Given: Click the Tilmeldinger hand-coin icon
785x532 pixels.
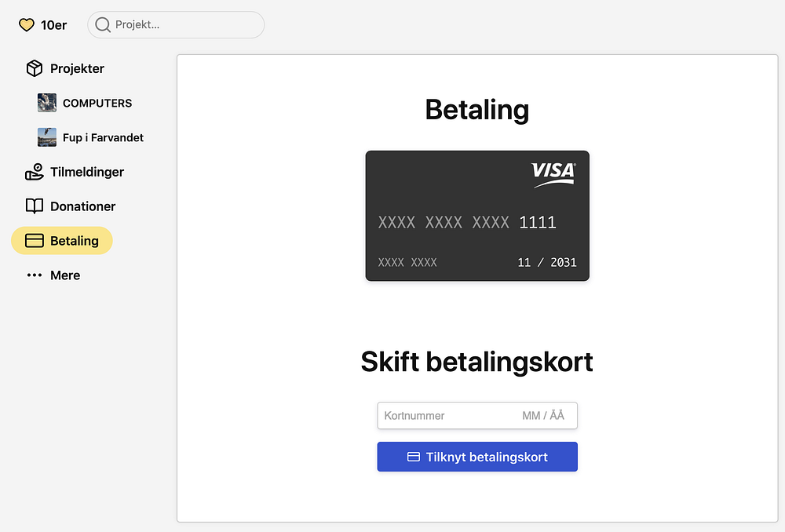Looking at the screenshot, I should pyautogui.click(x=34, y=172).
